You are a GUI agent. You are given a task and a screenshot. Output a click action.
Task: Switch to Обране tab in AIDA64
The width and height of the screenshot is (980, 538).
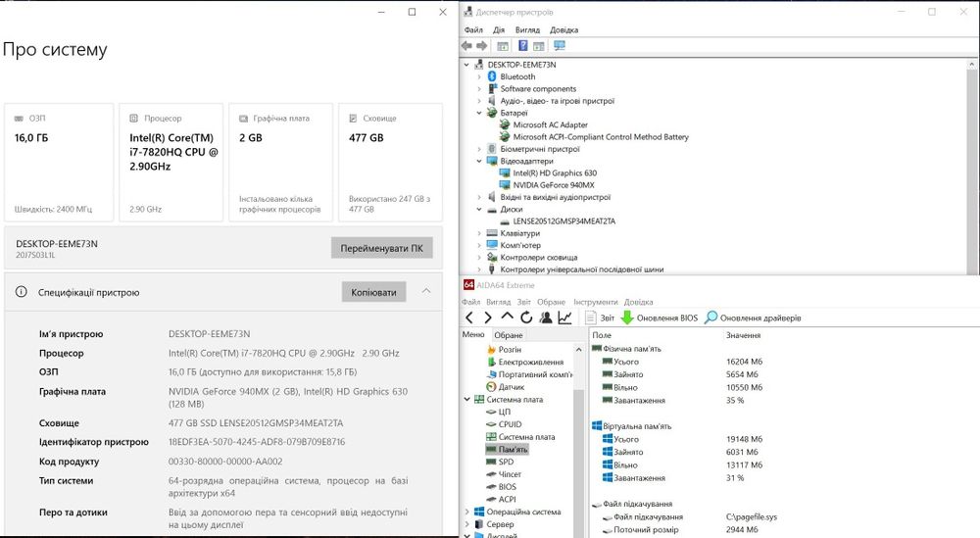pyautogui.click(x=508, y=335)
